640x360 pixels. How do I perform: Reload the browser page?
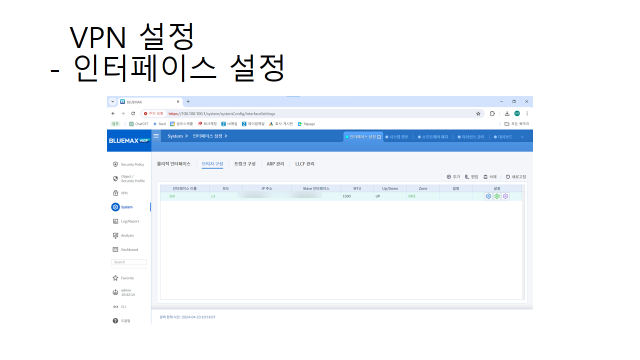pos(133,113)
